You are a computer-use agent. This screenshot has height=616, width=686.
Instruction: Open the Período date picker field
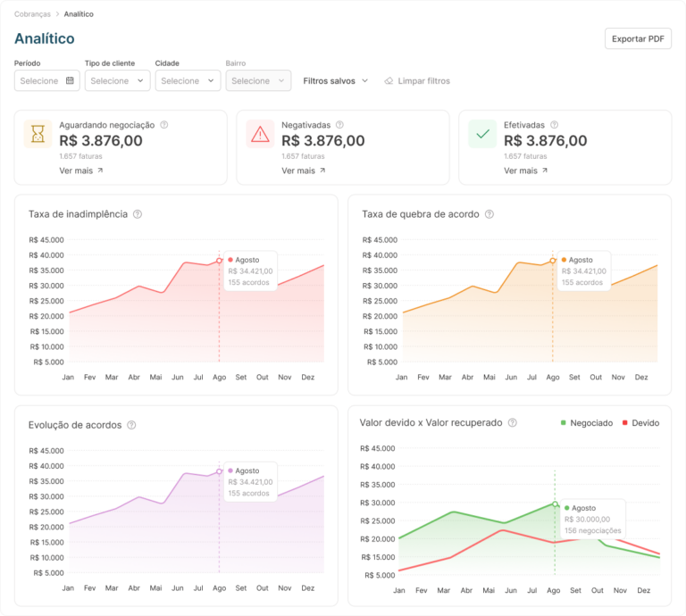[x=46, y=81]
